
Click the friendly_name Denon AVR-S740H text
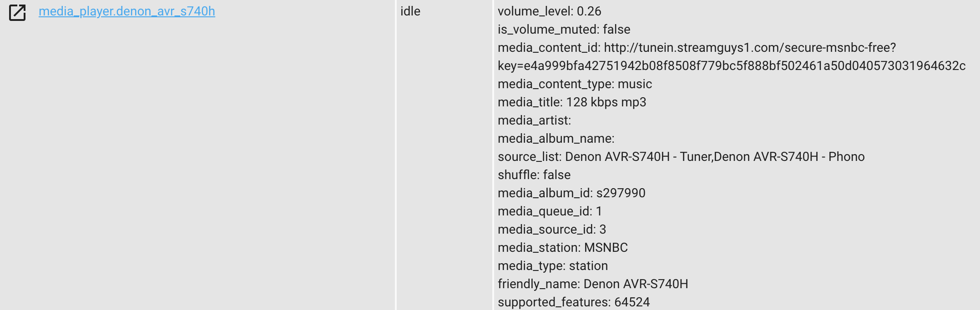point(592,284)
